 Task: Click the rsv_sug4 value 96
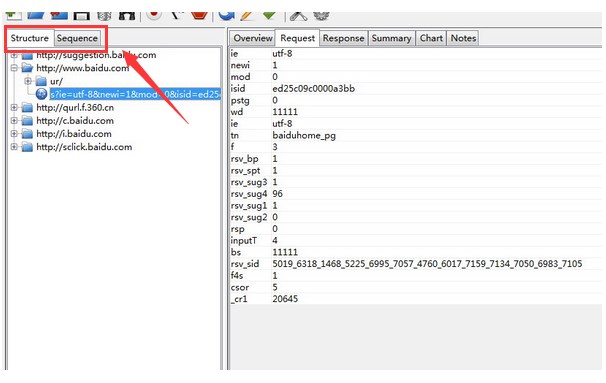277,194
